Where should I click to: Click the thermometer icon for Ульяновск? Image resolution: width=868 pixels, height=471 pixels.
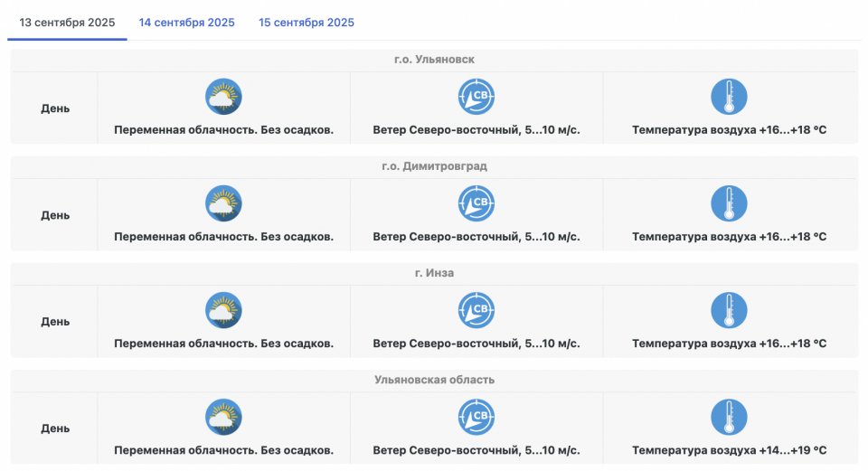click(x=729, y=97)
